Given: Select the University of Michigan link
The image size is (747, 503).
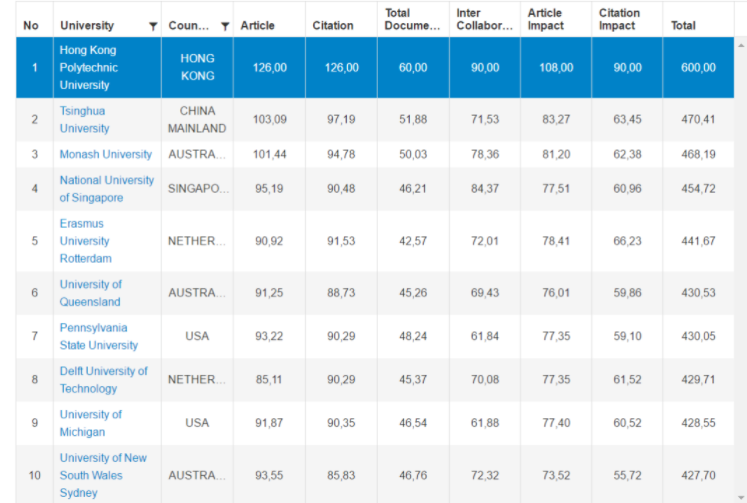Looking at the screenshot, I should click(x=91, y=423).
